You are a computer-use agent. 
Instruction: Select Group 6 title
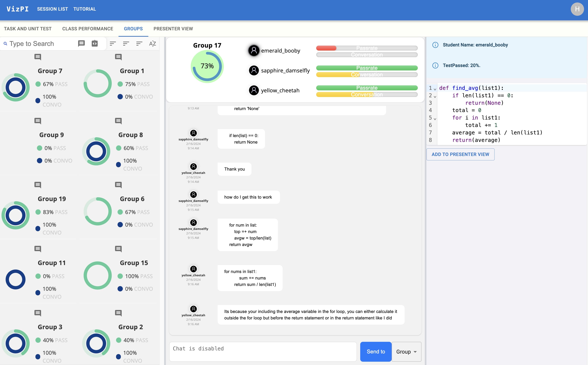132,199
